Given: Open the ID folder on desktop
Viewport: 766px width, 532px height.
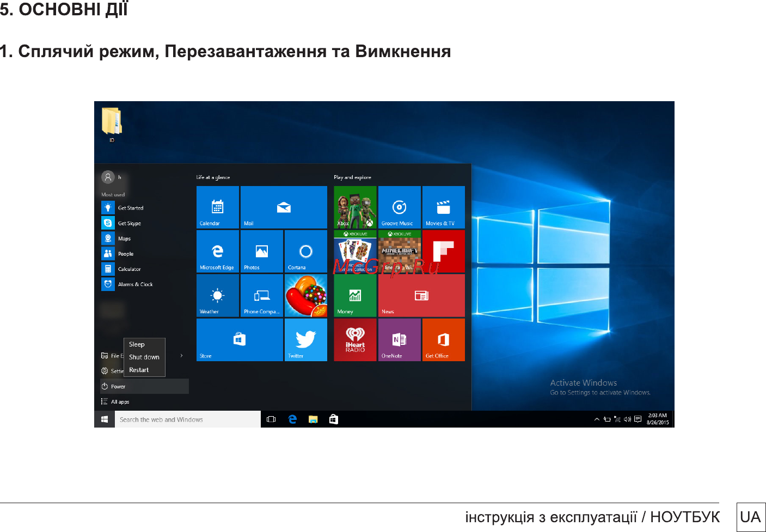Looking at the screenshot, I should click(112, 125).
